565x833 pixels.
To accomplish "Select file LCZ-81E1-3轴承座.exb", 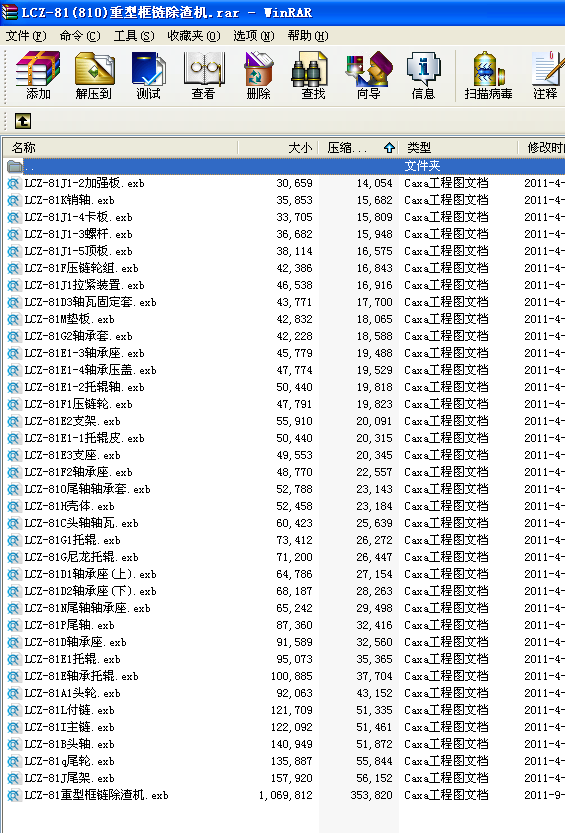I will (84, 353).
